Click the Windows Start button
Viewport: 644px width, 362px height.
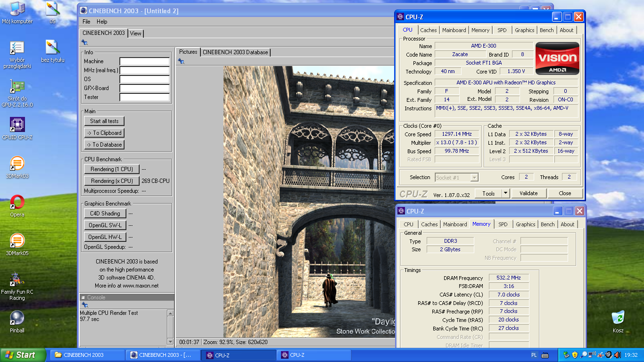pos(23,355)
